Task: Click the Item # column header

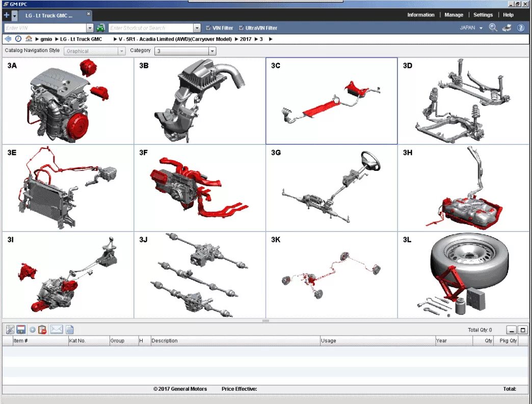Action: coord(40,341)
